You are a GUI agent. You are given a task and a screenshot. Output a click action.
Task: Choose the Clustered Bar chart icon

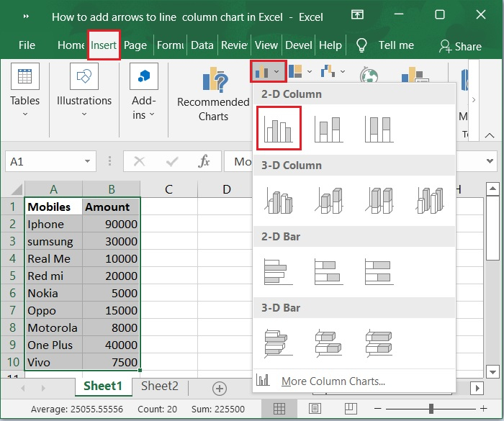click(279, 271)
